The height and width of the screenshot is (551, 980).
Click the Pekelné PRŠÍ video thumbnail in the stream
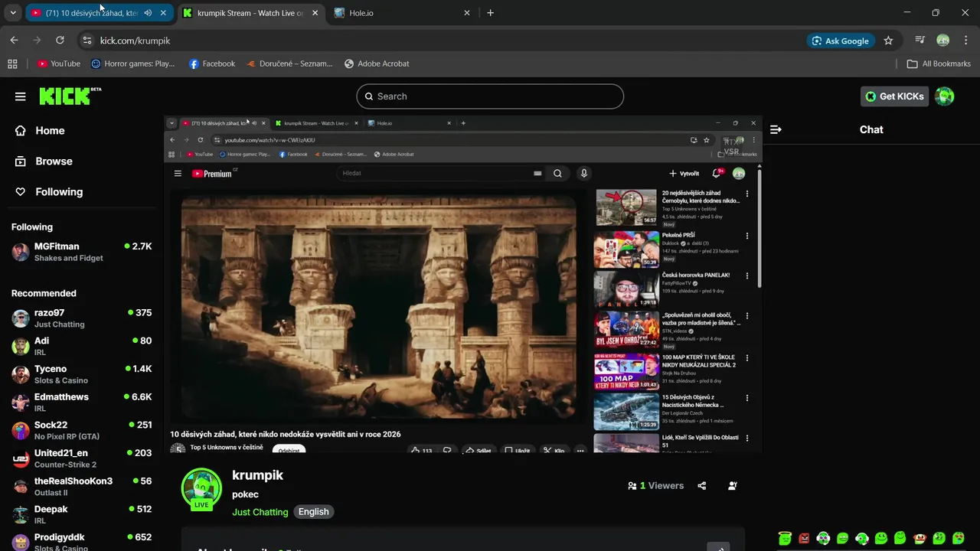[x=627, y=249]
